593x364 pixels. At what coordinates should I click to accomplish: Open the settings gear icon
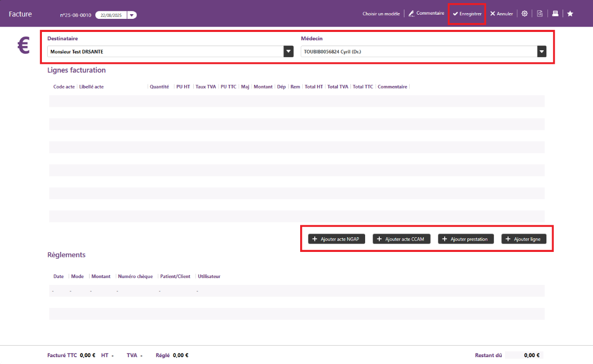click(524, 14)
